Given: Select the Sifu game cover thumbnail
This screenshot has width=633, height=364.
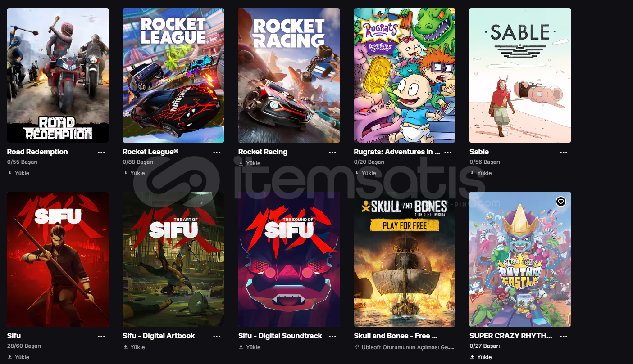Looking at the screenshot, I should (x=58, y=259).
